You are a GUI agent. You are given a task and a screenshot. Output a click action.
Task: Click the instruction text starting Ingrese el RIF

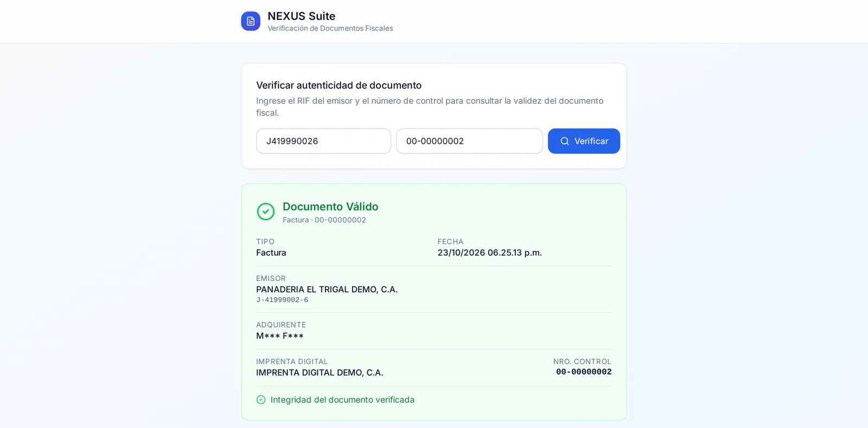[430, 107]
